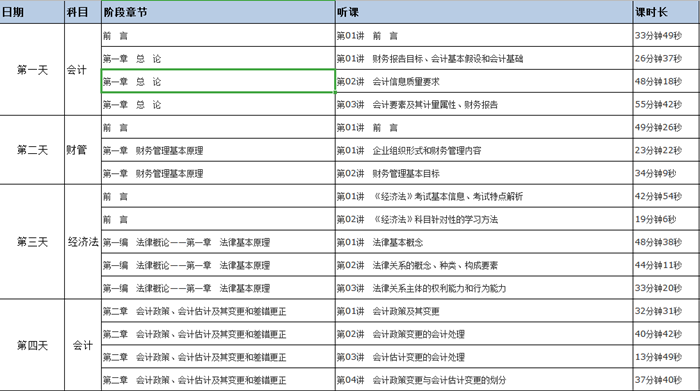
Task: Click the 55分钟42秒 duration cell
Action: click(x=667, y=104)
